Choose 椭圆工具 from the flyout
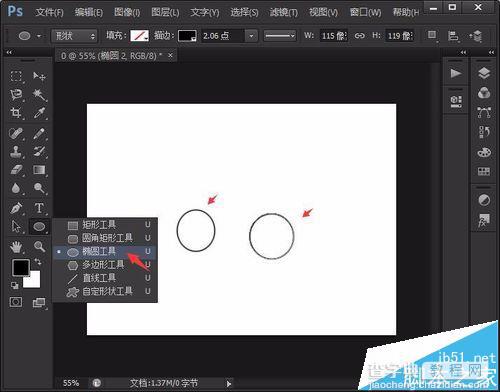The height and width of the screenshot is (392, 500). (105, 251)
